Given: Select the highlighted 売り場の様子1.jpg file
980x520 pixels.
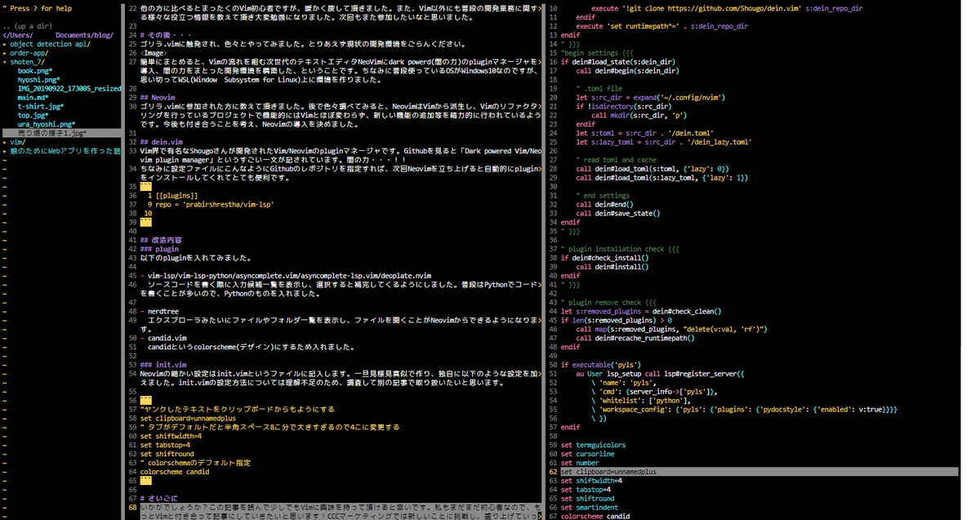Looking at the screenshot, I should pos(51,132).
